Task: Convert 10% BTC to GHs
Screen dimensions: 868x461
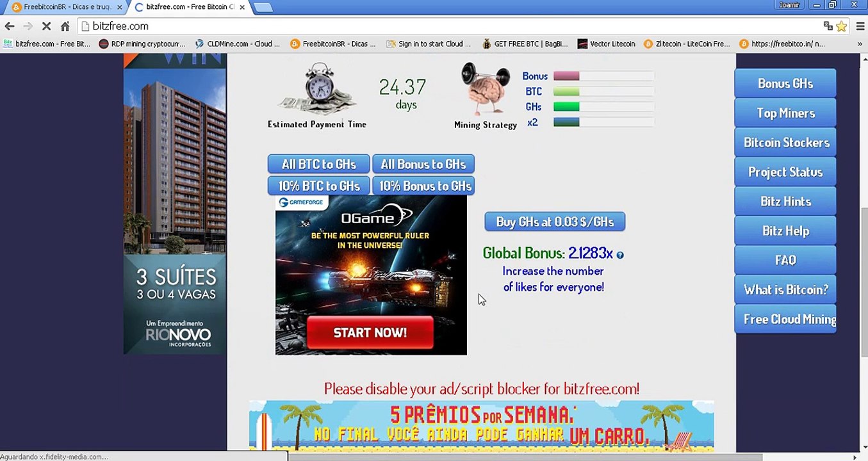Action: tap(318, 186)
